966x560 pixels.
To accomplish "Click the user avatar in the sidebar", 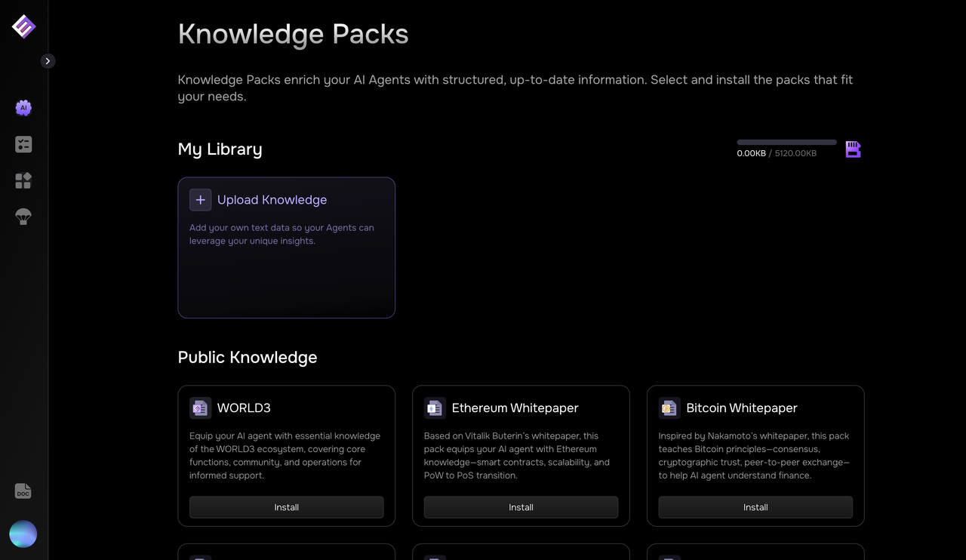I will pyautogui.click(x=23, y=534).
